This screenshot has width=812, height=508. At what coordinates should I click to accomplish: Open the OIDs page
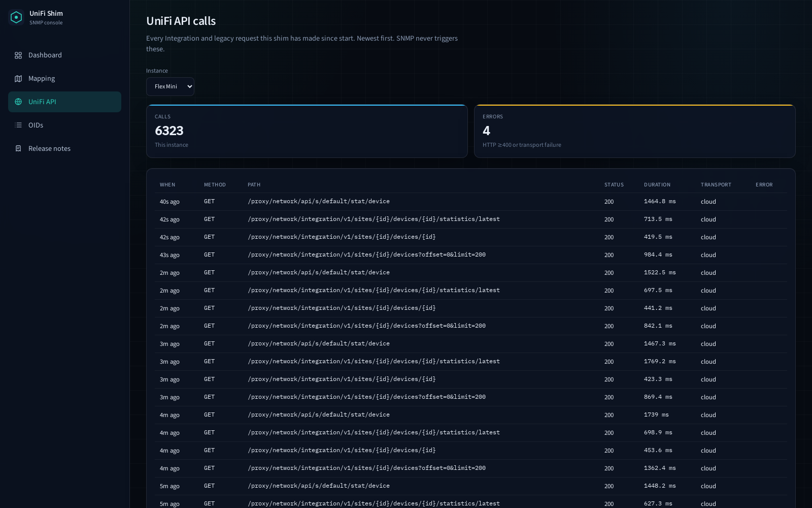[x=64, y=125]
